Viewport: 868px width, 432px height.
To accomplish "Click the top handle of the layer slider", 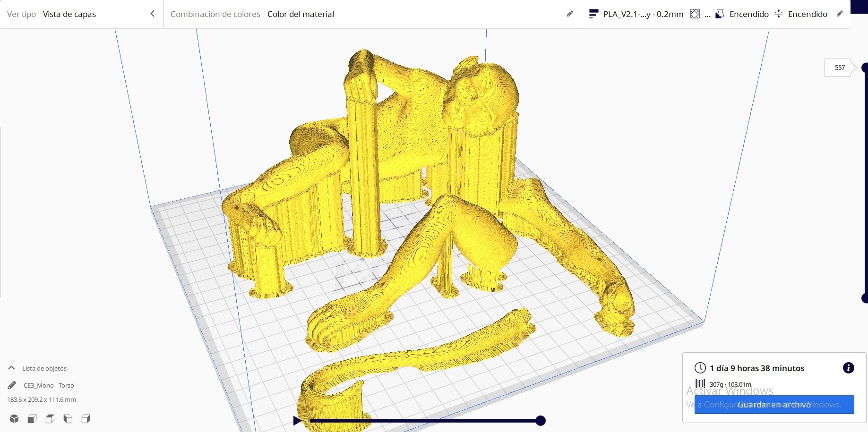I will pos(865,68).
